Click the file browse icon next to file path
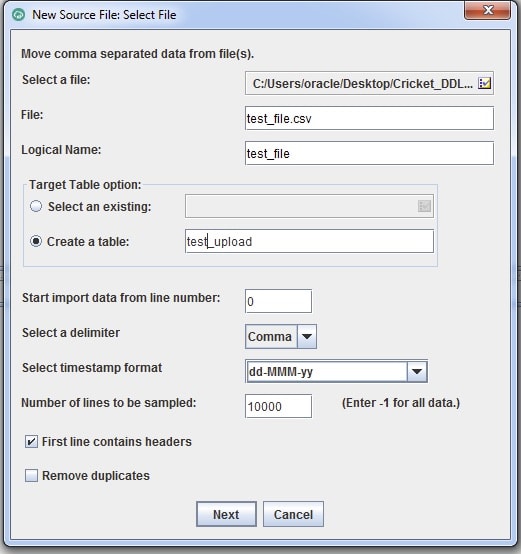This screenshot has height=554, width=521. tap(484, 83)
